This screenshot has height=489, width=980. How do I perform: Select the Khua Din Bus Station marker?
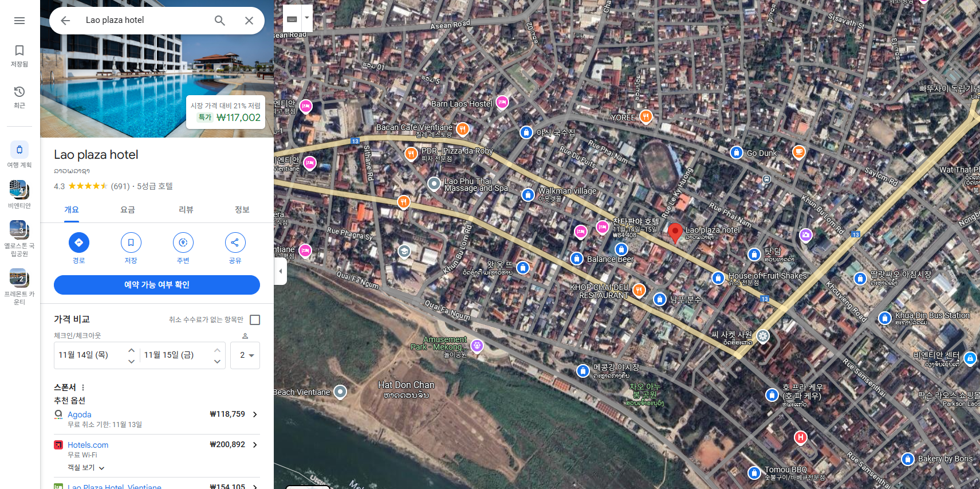(x=885, y=318)
